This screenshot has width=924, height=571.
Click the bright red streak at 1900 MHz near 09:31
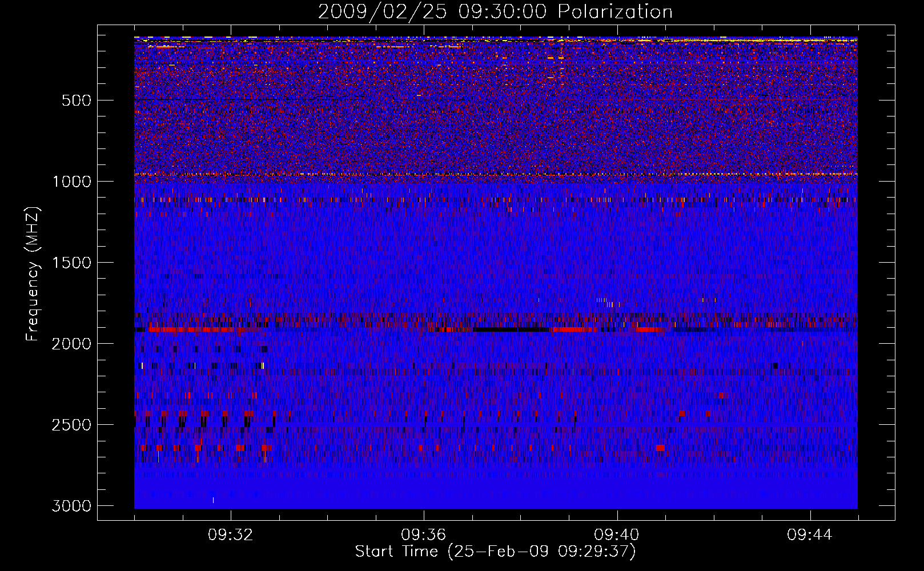click(191, 329)
